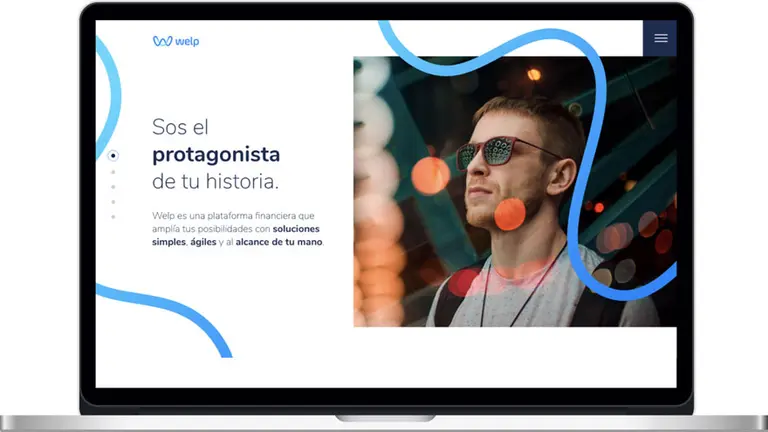The image size is (768, 432).
Task: Click the orange bokeh circle left of the face
Action: pos(430,175)
